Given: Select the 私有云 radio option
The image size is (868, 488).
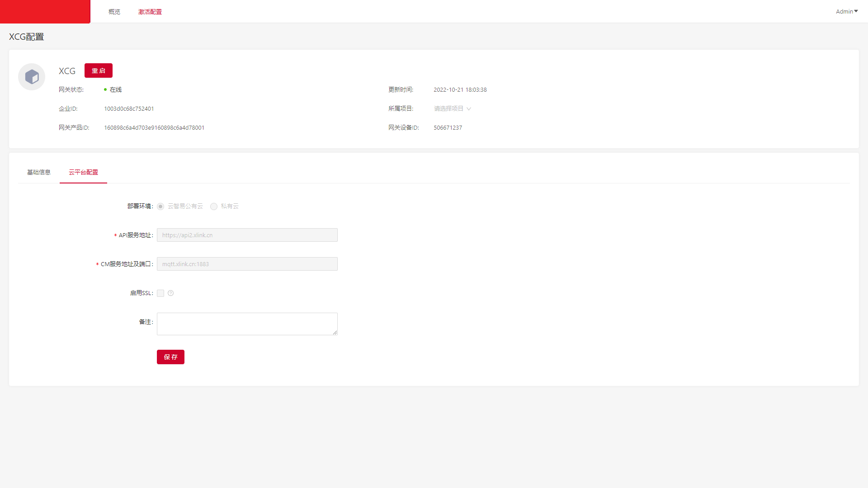Looking at the screenshot, I should click(214, 206).
